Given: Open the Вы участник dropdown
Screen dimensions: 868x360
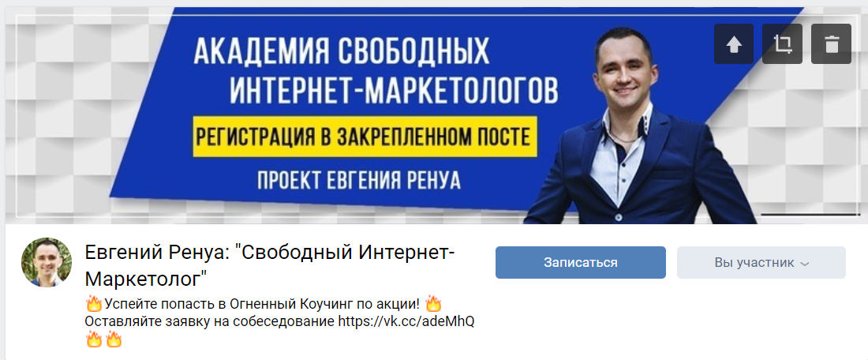Looking at the screenshot, I should click(x=761, y=263).
